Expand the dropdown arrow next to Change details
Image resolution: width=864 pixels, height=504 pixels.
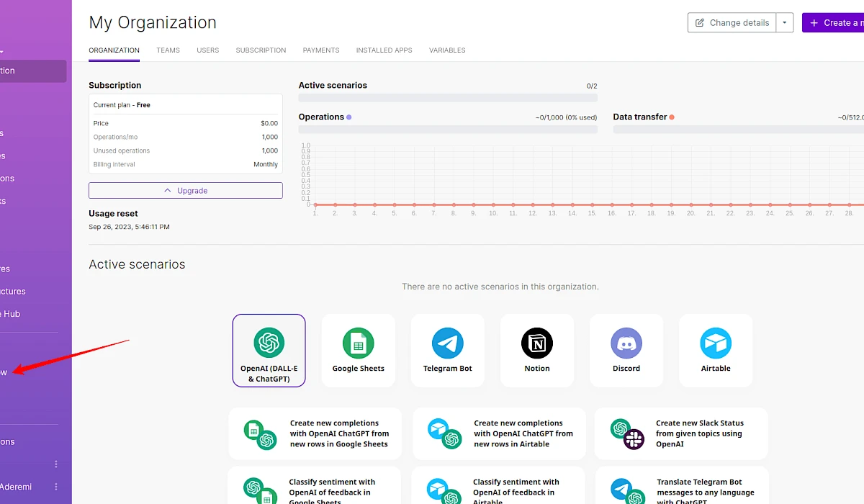coord(785,22)
